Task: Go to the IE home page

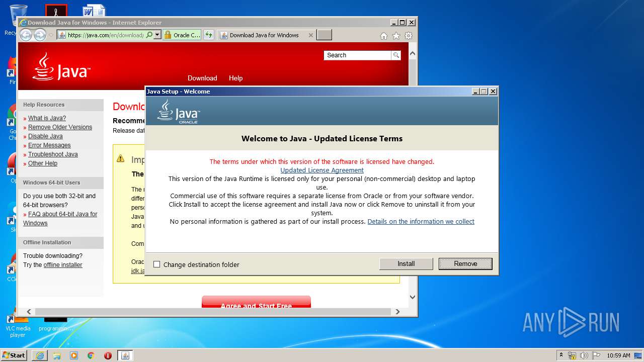Action: [x=384, y=36]
